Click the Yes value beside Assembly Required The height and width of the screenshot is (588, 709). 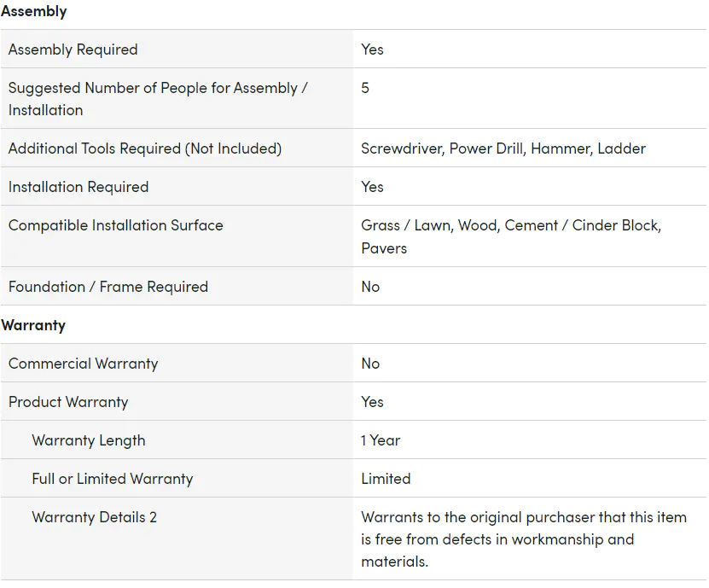point(372,49)
